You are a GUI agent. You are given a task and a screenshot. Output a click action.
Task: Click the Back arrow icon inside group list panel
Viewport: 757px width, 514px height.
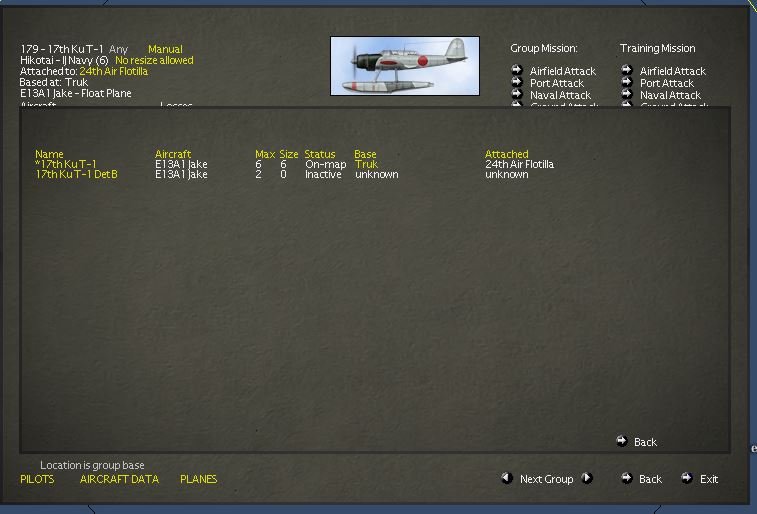[x=622, y=441]
